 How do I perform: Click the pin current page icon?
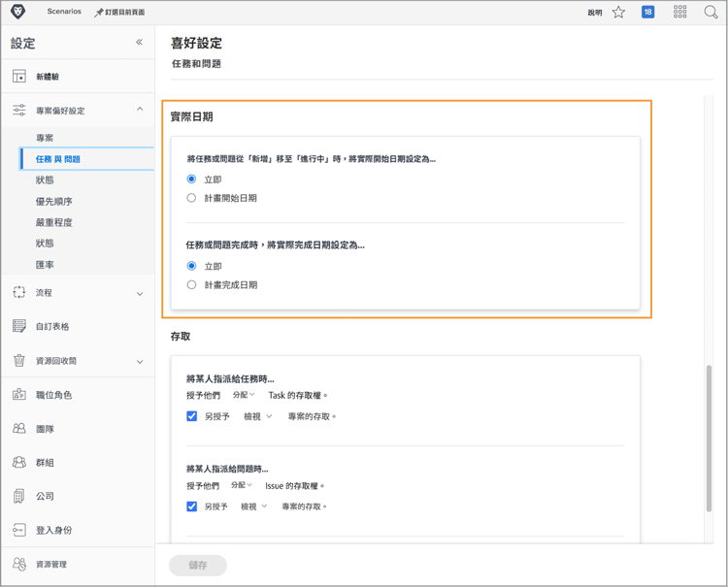98,13
